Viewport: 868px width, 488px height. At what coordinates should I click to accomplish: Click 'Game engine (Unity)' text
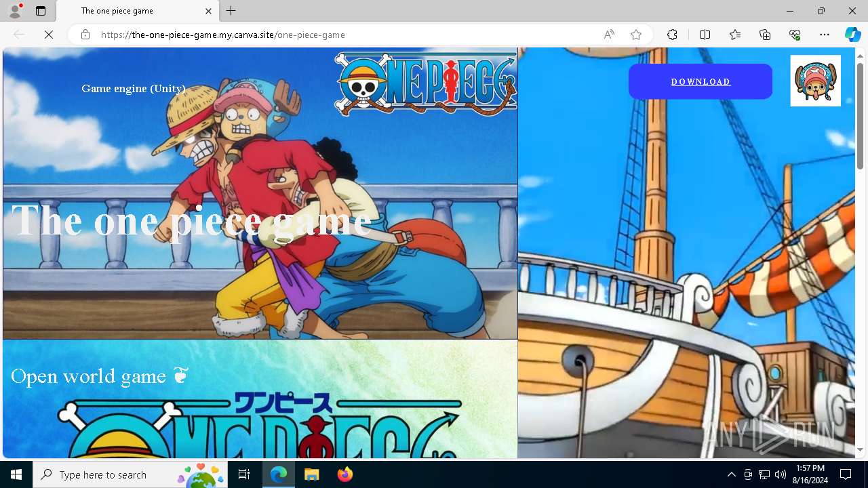click(x=134, y=88)
